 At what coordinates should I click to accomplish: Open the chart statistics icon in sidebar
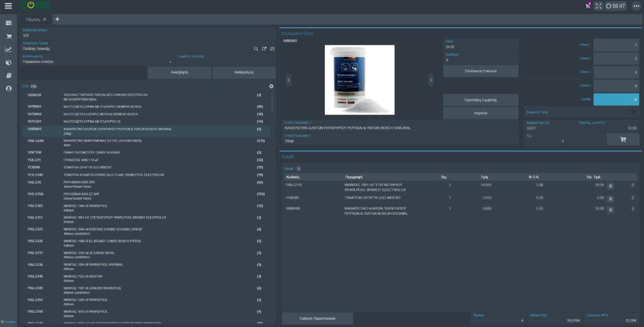(x=8, y=49)
